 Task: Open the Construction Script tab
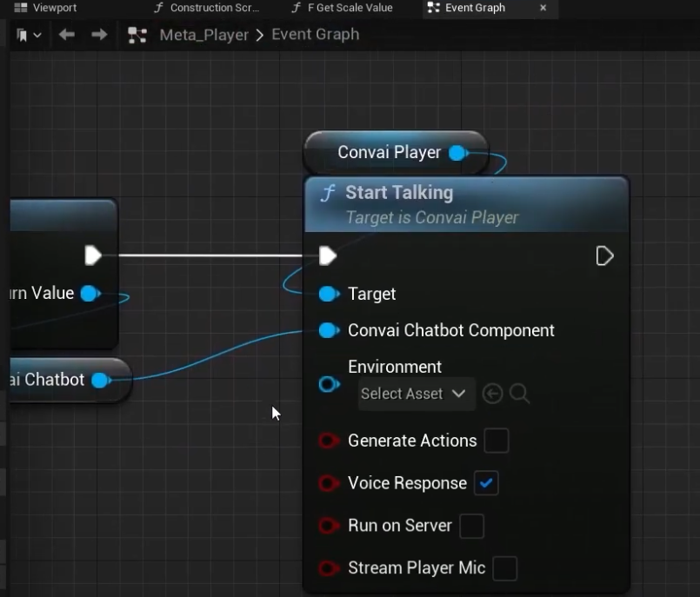tap(206, 8)
